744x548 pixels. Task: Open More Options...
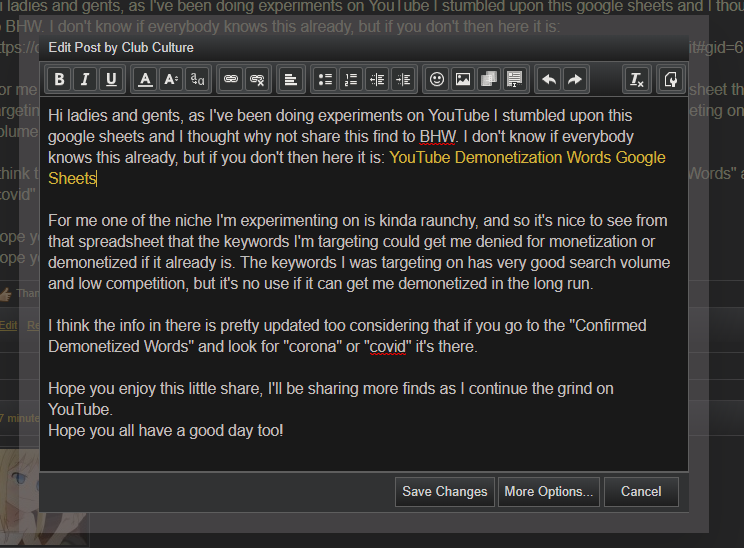(549, 492)
